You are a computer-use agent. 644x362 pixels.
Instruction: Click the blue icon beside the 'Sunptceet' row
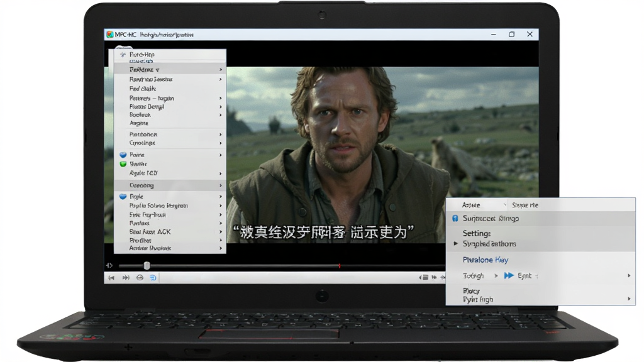[x=455, y=218]
